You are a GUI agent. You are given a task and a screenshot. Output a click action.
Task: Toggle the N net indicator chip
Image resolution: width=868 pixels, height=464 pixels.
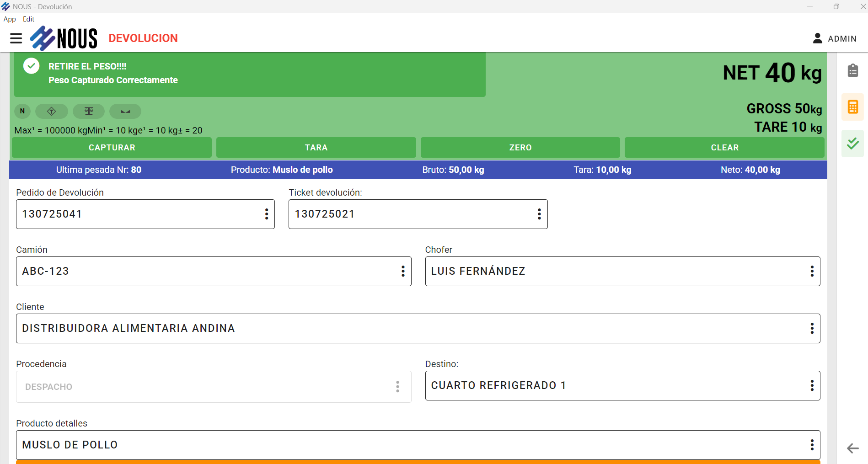pos(22,111)
